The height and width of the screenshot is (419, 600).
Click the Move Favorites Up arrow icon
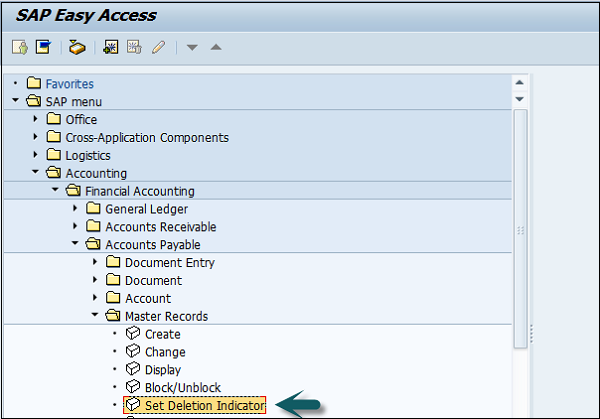216,47
